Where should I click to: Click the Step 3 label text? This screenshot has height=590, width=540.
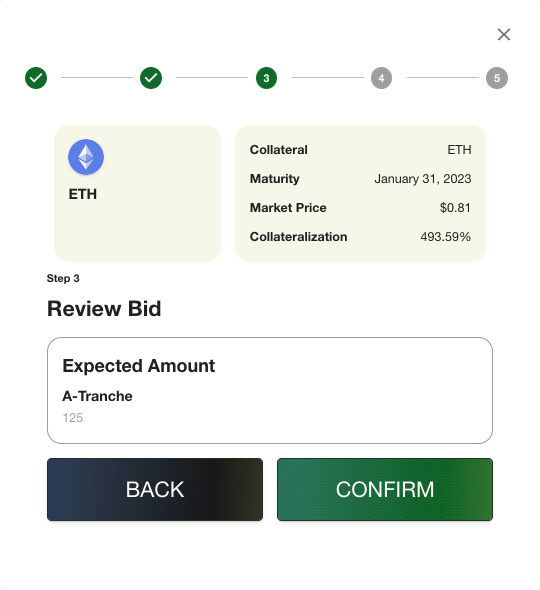(x=63, y=278)
